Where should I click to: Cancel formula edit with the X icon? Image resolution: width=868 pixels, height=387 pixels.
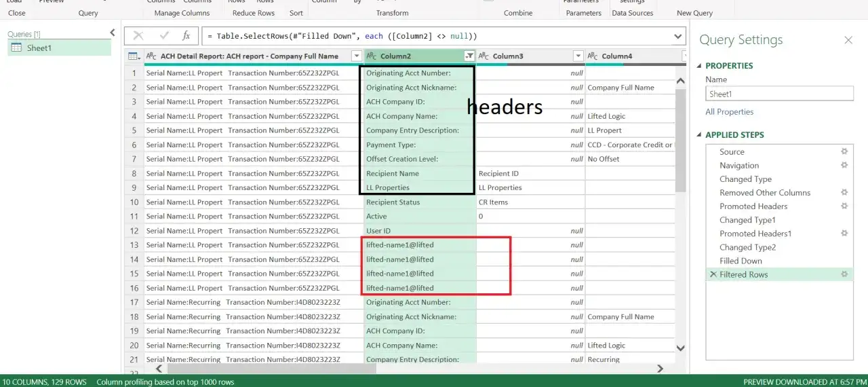click(138, 36)
